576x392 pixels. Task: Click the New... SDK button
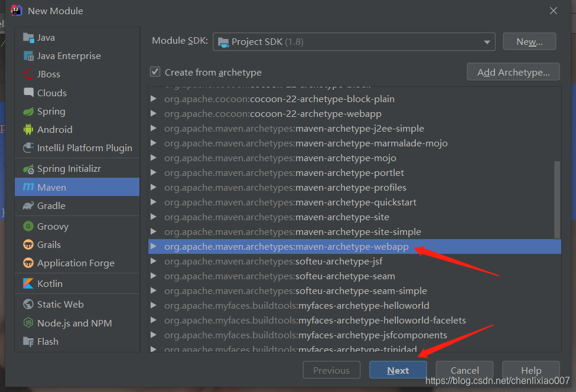[x=529, y=41]
